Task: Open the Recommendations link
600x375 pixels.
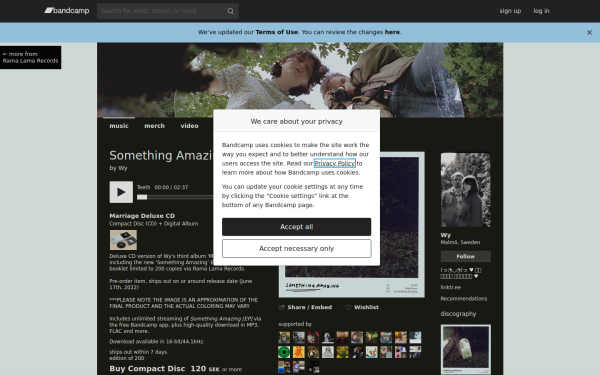Action: point(464,299)
